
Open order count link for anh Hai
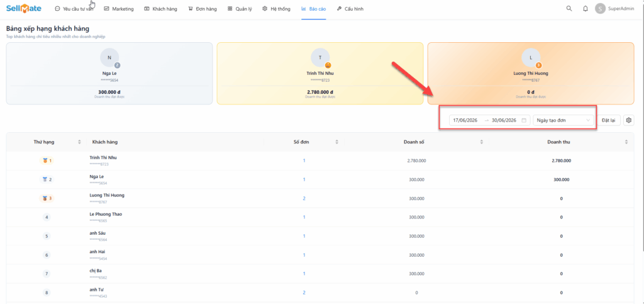304,255
